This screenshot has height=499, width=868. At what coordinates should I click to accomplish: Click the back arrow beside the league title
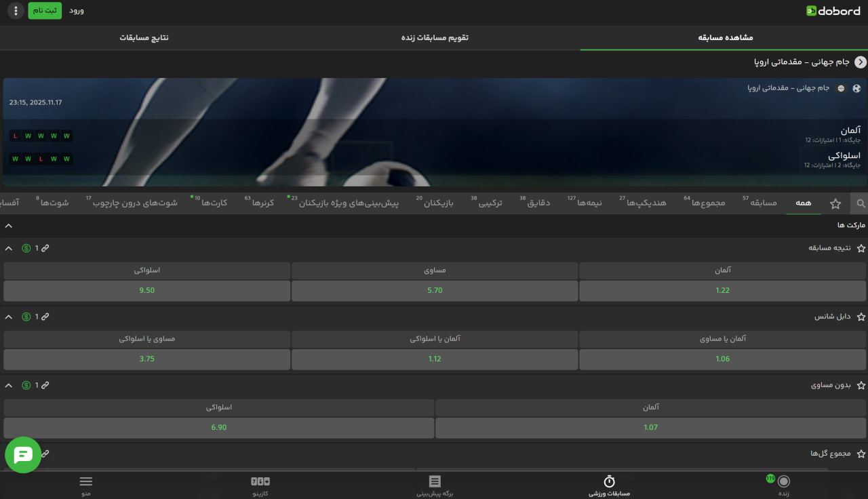click(x=861, y=62)
